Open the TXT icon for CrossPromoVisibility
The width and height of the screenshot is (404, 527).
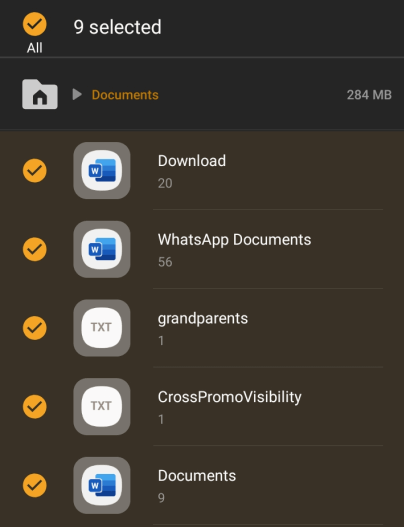[102, 406]
